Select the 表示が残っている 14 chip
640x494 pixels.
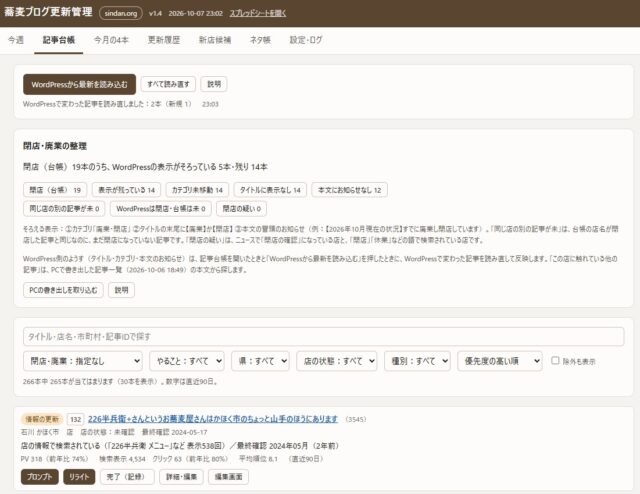(127, 190)
